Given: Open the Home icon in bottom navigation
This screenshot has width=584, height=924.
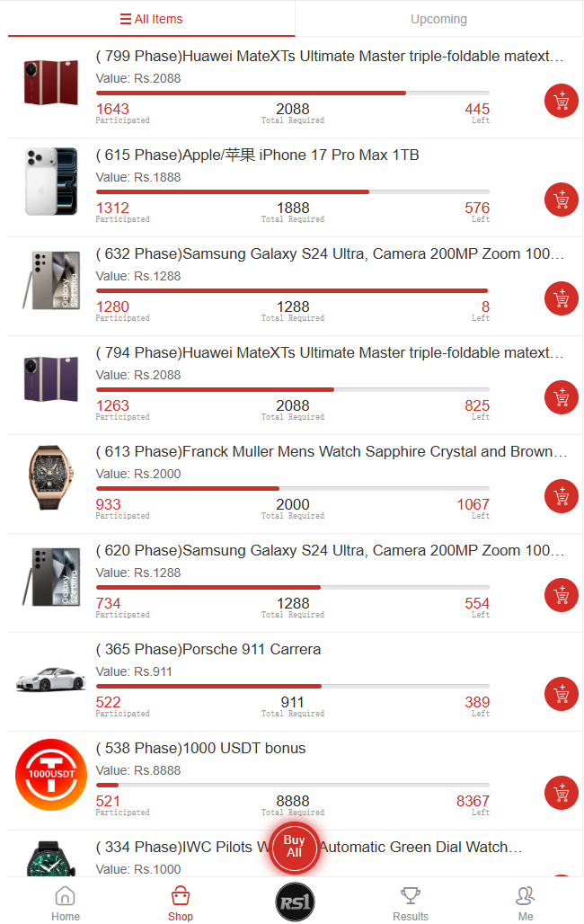Looking at the screenshot, I should [x=65, y=902].
